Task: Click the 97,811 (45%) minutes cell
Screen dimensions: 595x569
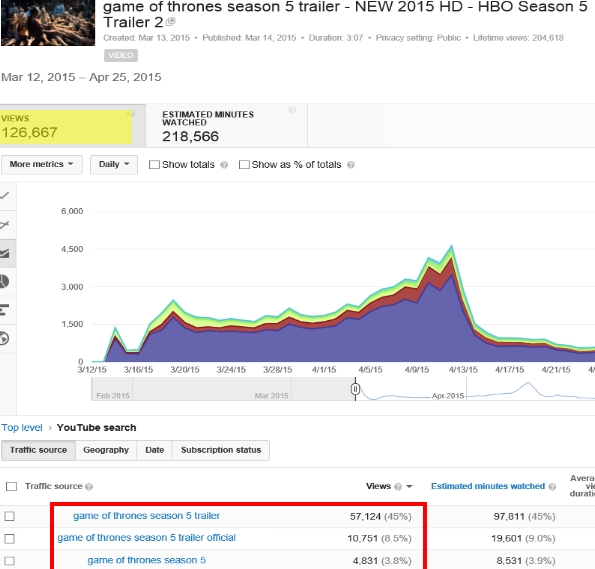Action: pyautogui.click(x=524, y=517)
